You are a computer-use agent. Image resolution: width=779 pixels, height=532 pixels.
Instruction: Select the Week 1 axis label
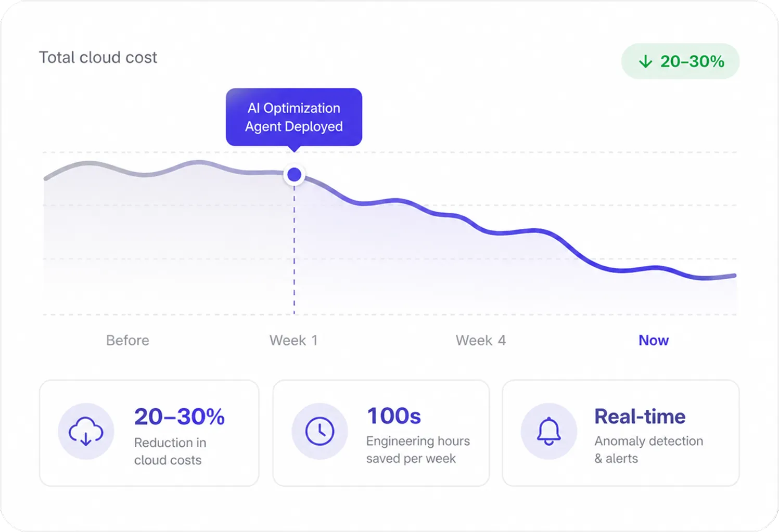coord(293,340)
